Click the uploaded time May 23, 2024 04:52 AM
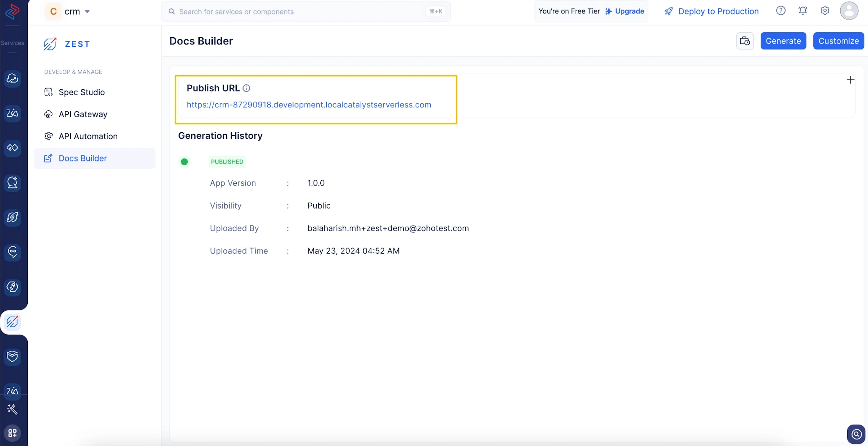868x446 pixels. click(x=353, y=251)
